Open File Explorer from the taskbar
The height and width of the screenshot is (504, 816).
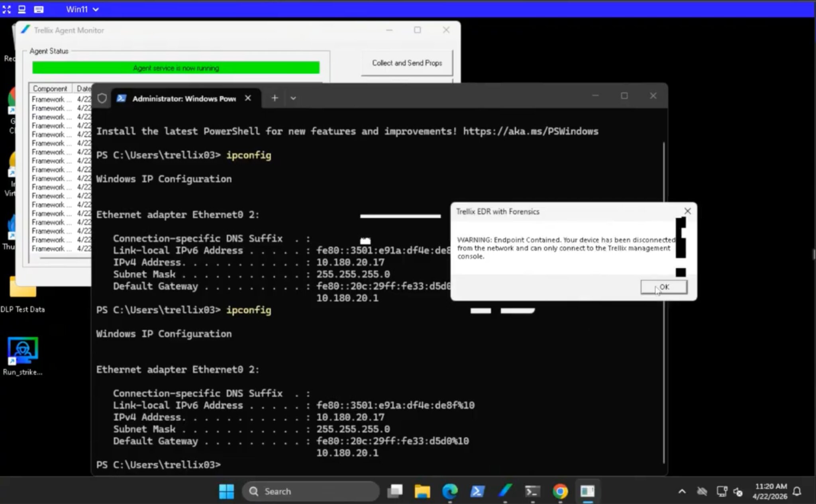(422, 491)
